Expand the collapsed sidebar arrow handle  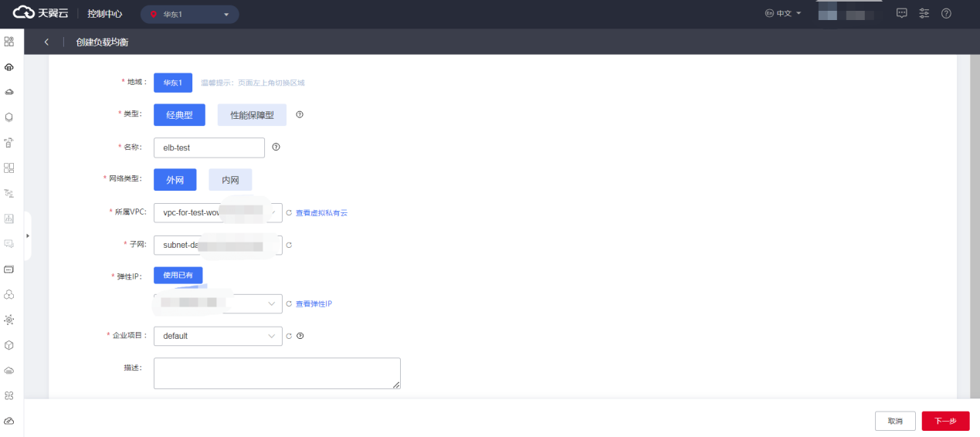click(28, 235)
